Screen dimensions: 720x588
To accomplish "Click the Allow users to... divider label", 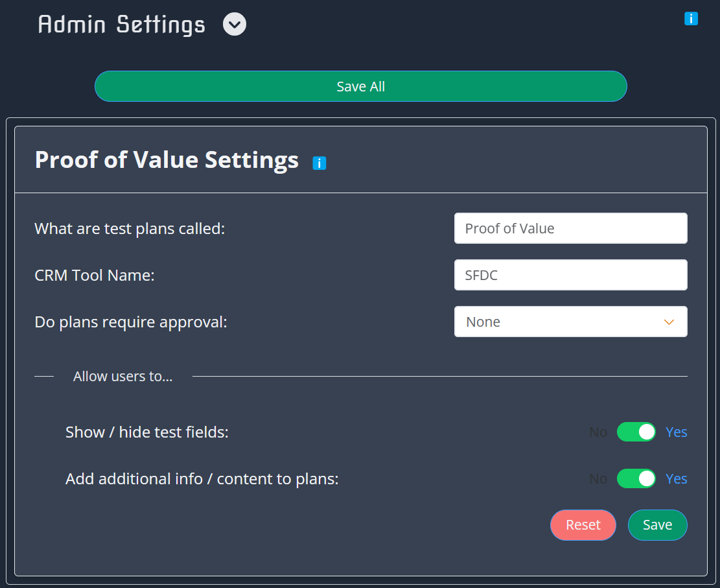I will coord(122,376).
